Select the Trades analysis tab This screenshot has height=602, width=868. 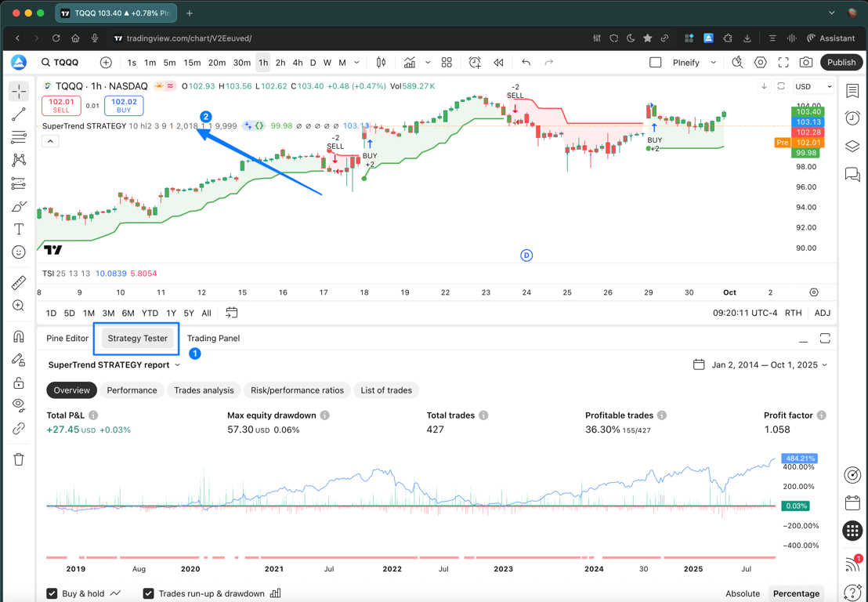point(204,390)
